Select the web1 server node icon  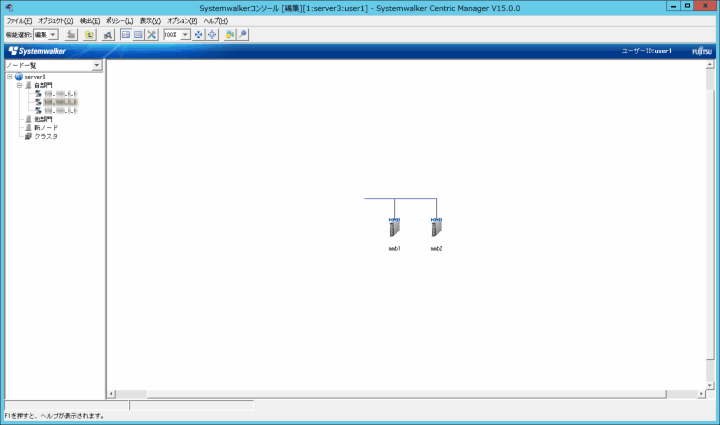[x=394, y=227]
